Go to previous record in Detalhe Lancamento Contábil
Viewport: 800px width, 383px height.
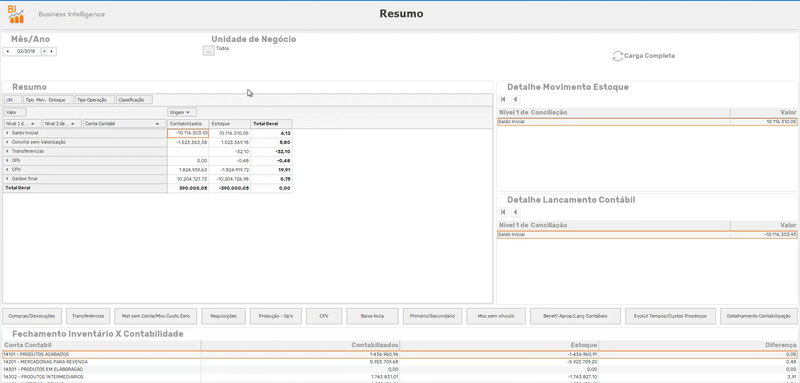click(515, 212)
